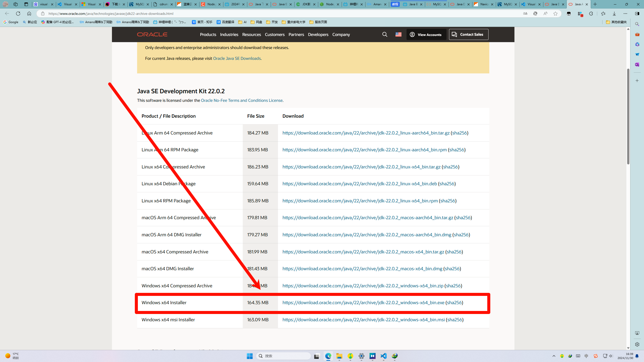Go to browser home page icon

tap(29, 14)
